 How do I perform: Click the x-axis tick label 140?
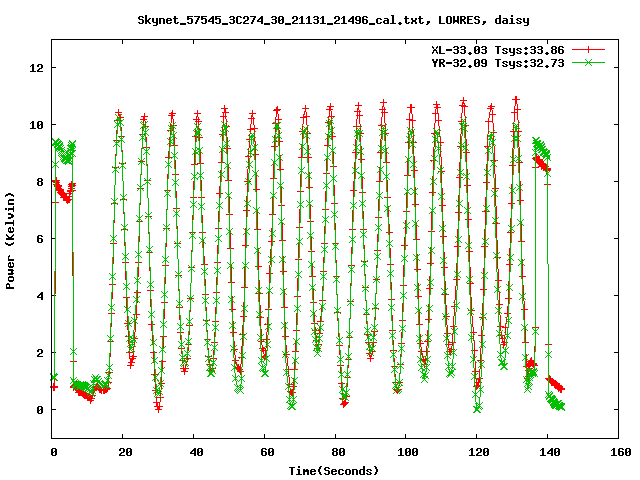click(549, 452)
